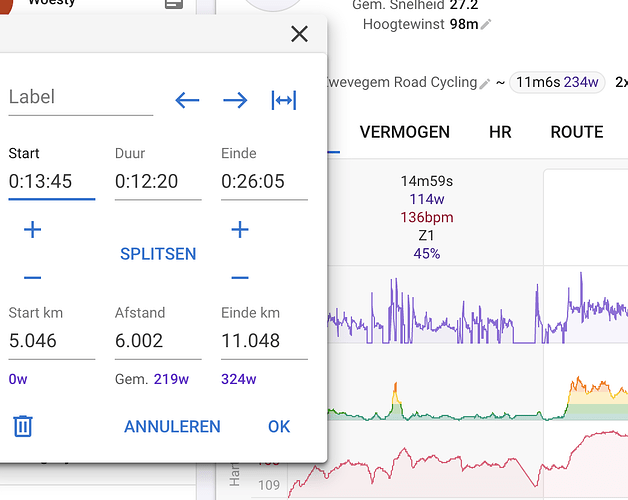Edit the Einde time field 0:26:05
The height and width of the screenshot is (500, 628).
tap(264, 181)
